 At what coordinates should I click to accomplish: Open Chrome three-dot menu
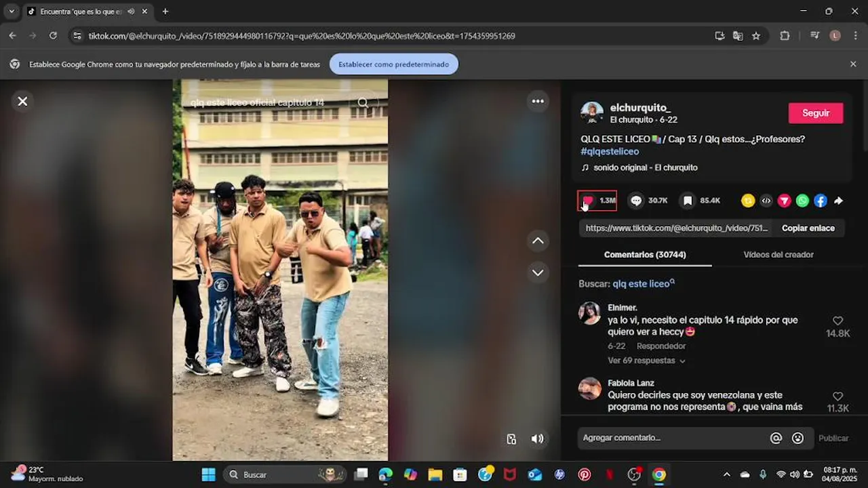pyautogui.click(x=856, y=36)
